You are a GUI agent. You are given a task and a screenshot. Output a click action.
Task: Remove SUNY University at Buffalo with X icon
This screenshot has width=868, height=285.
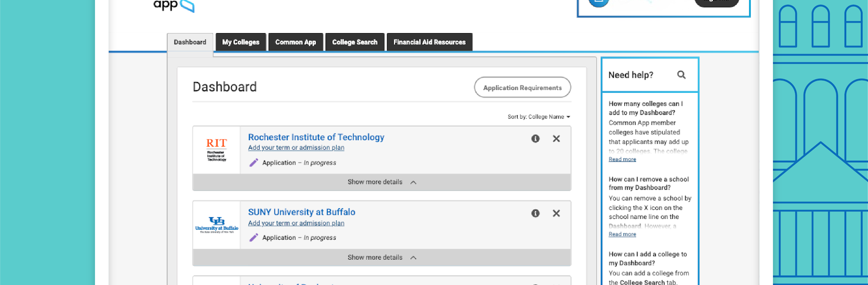[557, 213]
